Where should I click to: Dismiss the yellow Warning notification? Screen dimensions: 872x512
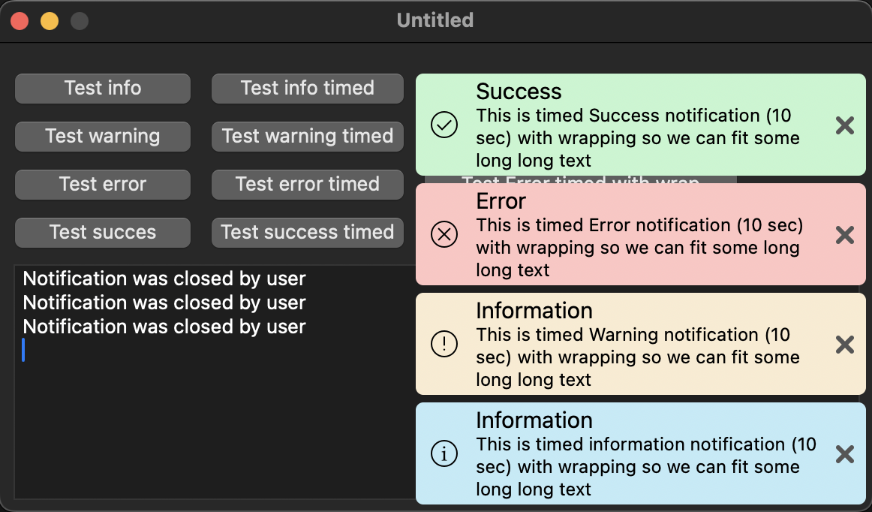845,345
